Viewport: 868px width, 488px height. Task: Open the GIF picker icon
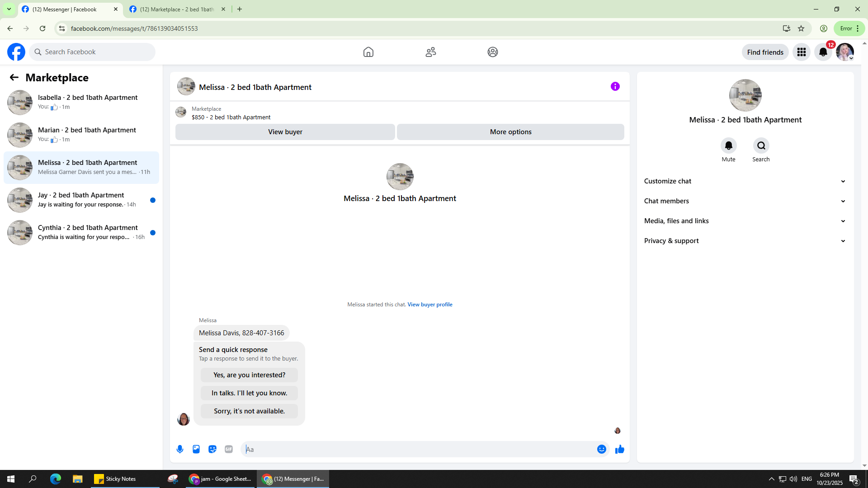point(229,449)
